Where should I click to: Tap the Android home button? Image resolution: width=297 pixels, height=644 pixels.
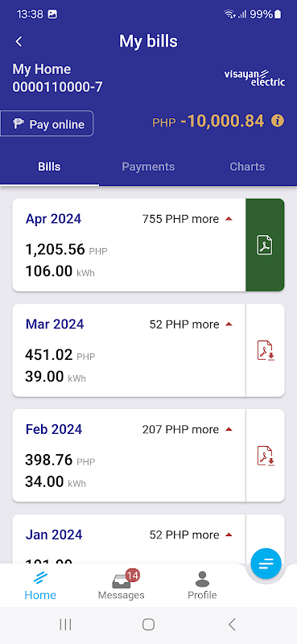(x=148, y=625)
